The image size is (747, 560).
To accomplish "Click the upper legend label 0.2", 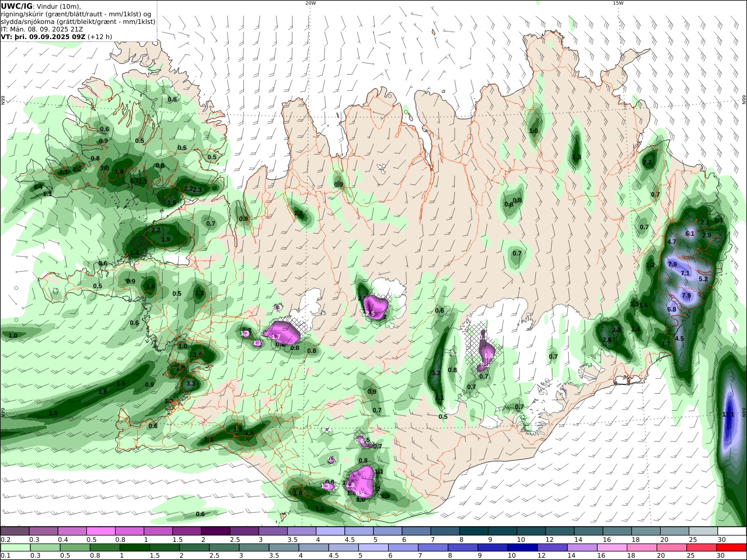I will coord(5,540).
